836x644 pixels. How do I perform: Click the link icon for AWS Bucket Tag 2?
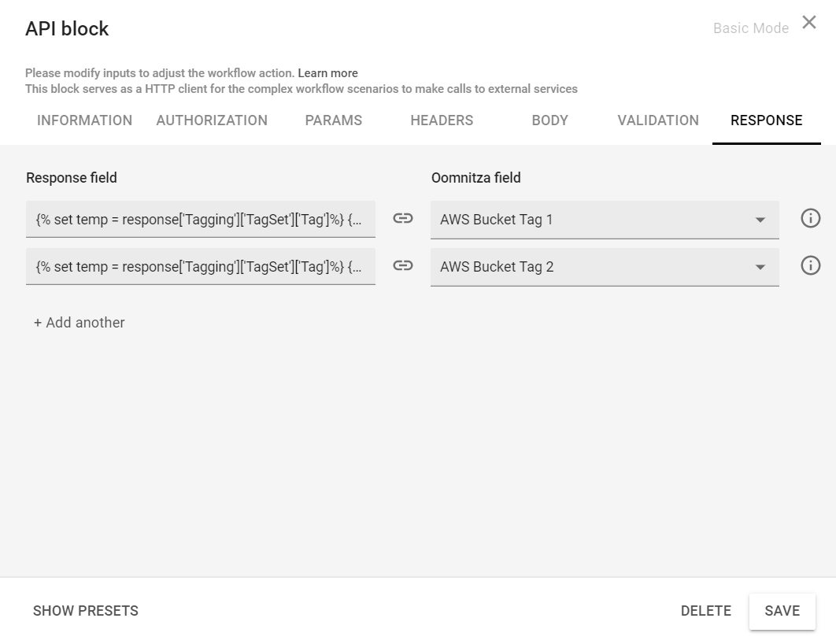pyautogui.click(x=403, y=266)
